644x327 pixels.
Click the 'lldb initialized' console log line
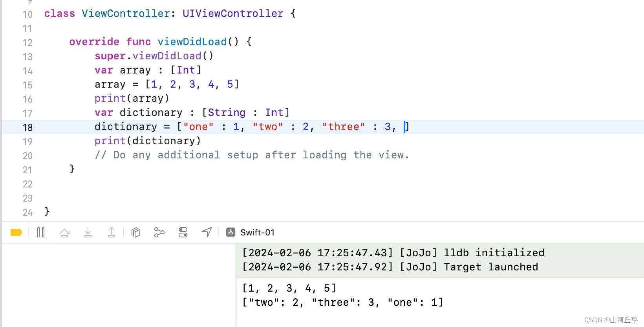tap(393, 253)
